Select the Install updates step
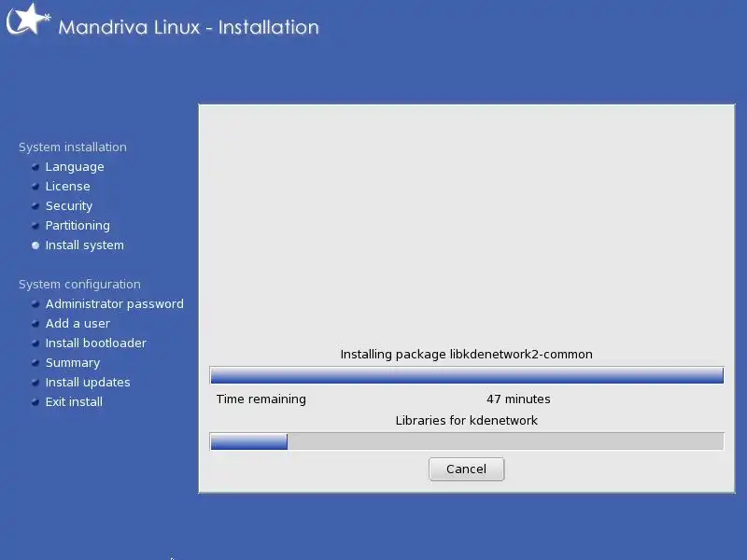The height and width of the screenshot is (560, 747). 88,383
